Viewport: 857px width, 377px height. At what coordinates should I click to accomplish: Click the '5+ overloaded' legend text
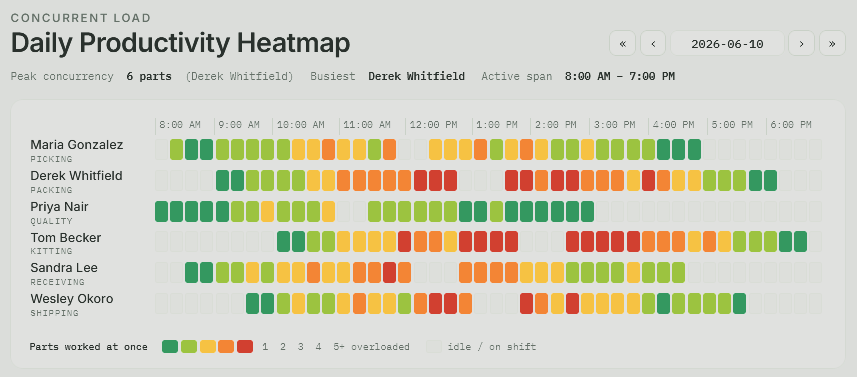tap(371, 347)
